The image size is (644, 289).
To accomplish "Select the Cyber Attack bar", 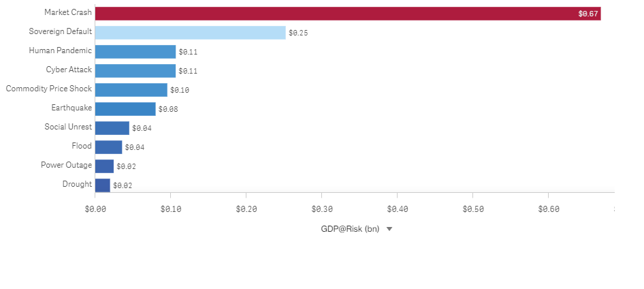I will click(x=135, y=70).
